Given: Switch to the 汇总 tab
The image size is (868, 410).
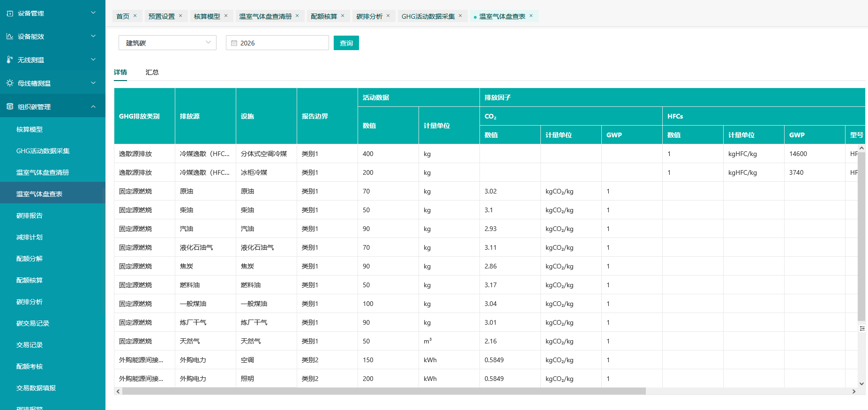Looking at the screenshot, I should tap(152, 72).
